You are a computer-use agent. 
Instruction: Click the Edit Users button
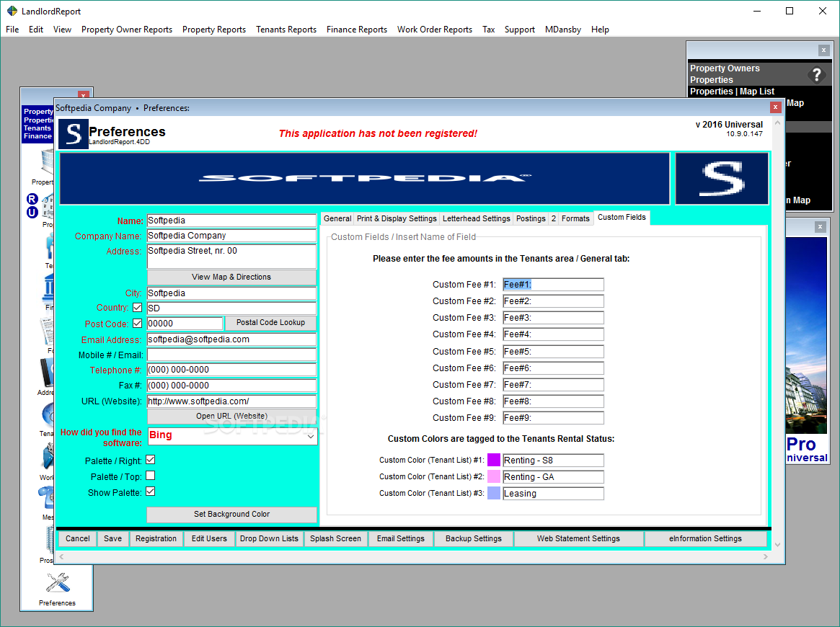[209, 538]
